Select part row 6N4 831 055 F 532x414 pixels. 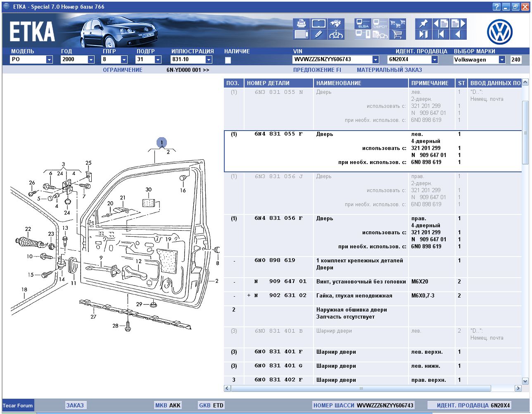[373, 151]
